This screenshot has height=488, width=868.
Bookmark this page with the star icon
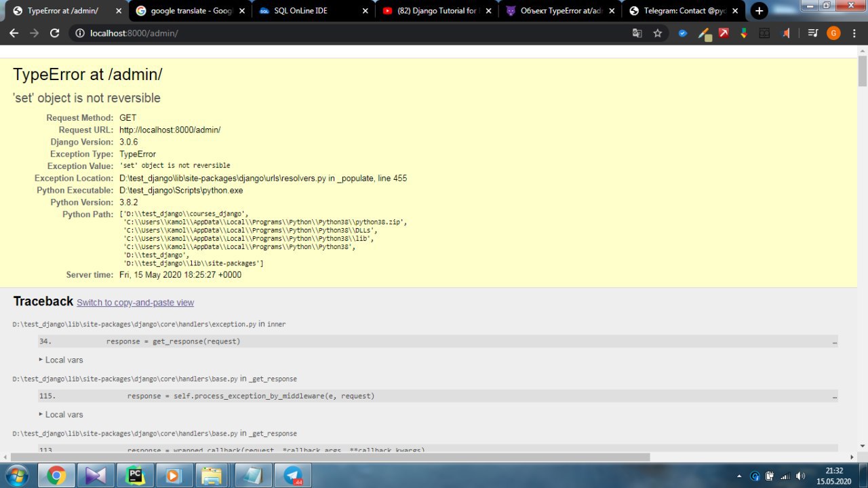click(x=657, y=33)
